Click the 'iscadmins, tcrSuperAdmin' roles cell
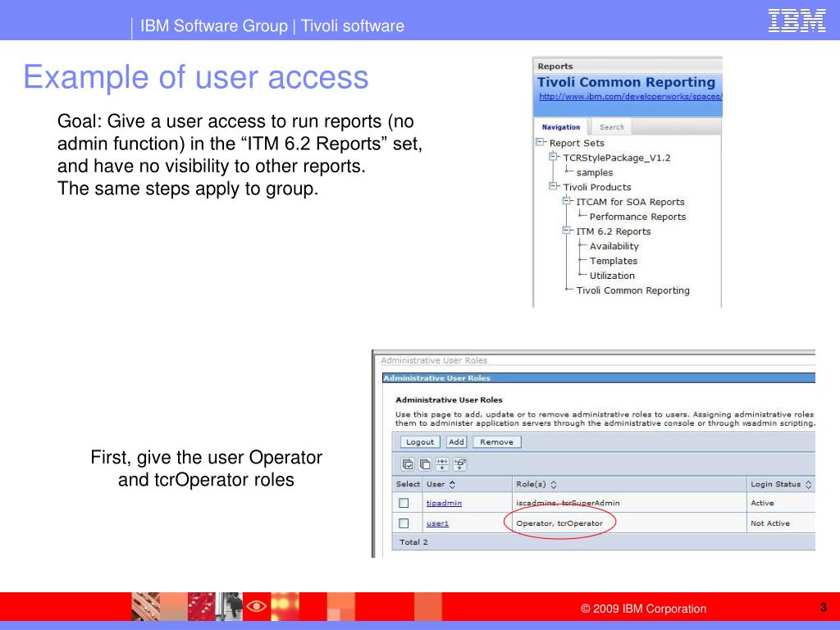This screenshot has width=840, height=630. pos(568,503)
